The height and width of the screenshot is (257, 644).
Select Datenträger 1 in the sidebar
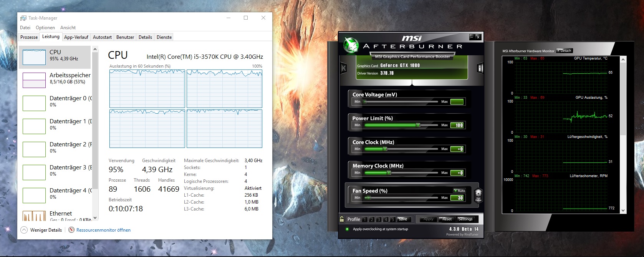pyautogui.click(x=55, y=126)
